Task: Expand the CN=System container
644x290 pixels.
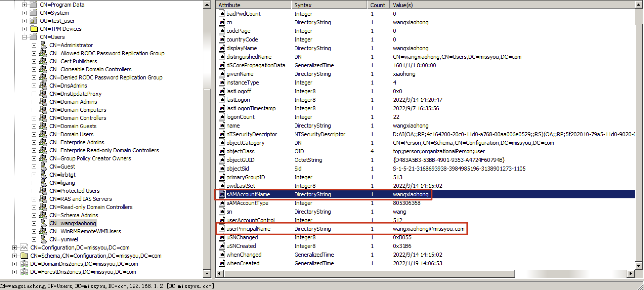Action: tap(24, 13)
